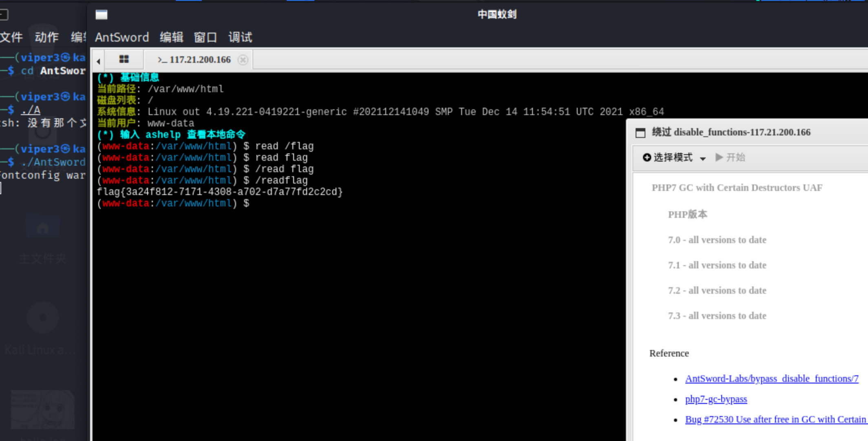Open the AntSword-Labs bypass_disable_functions/7 link

pos(772,379)
